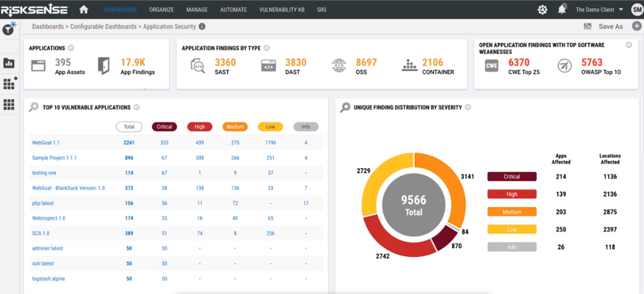Open the php:latest application link

point(43,203)
